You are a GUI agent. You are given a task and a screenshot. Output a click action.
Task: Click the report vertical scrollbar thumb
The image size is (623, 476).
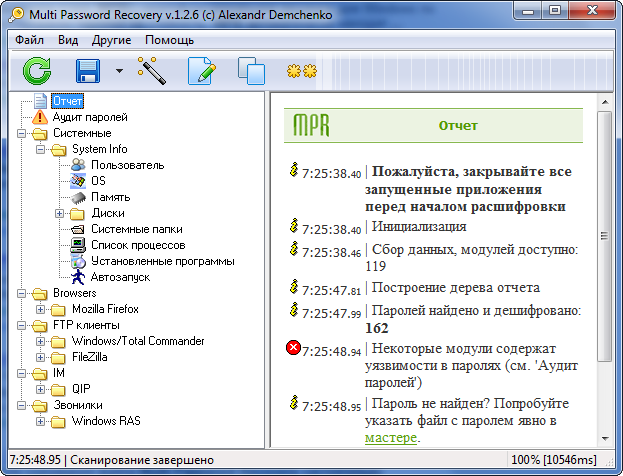[x=605, y=236]
